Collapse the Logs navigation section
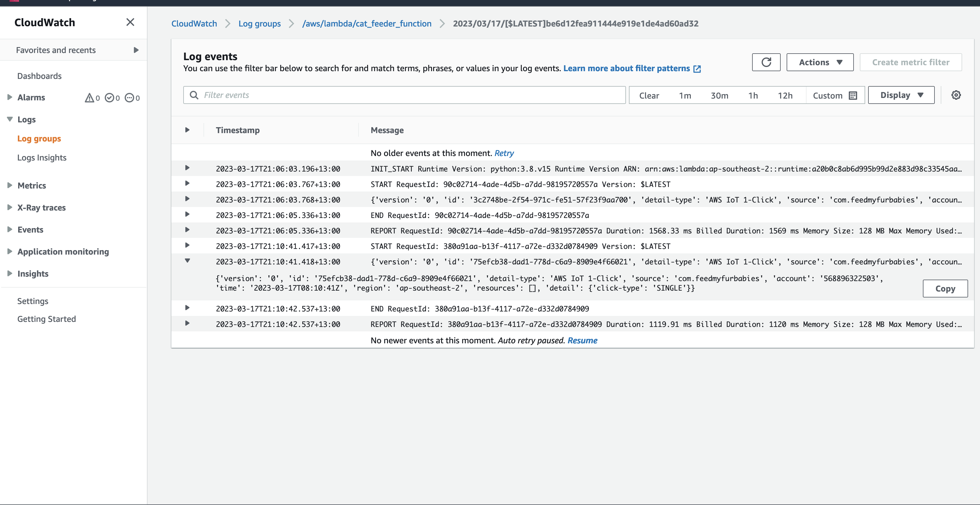The width and height of the screenshot is (980, 505). (10, 119)
